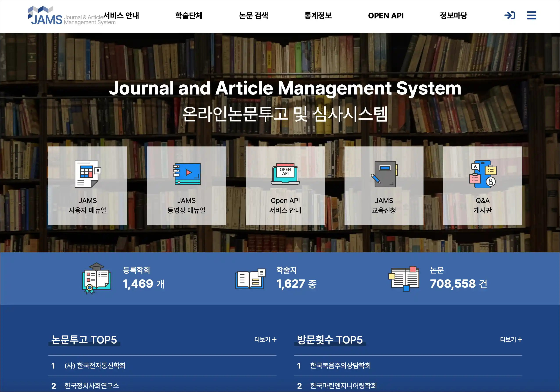The width and height of the screenshot is (560, 392).
Task: Click the JAMS 교육신청 notebook icon
Action: tap(384, 174)
